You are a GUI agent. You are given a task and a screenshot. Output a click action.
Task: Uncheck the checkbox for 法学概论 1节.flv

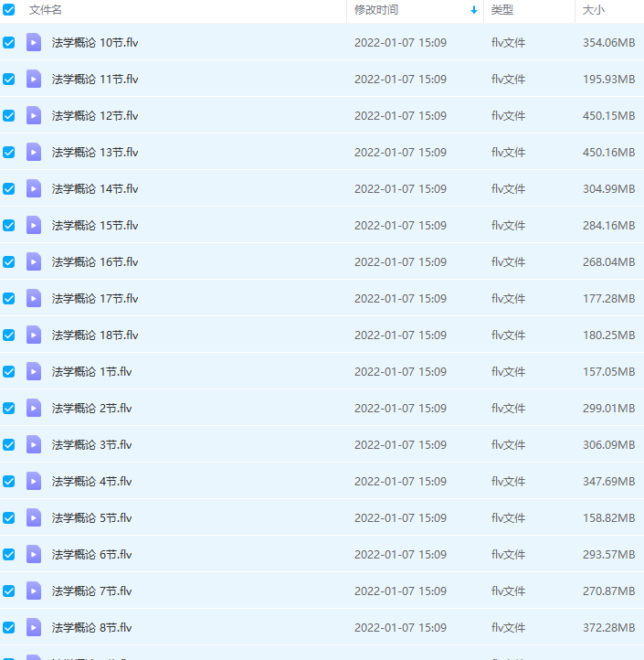(x=9, y=372)
